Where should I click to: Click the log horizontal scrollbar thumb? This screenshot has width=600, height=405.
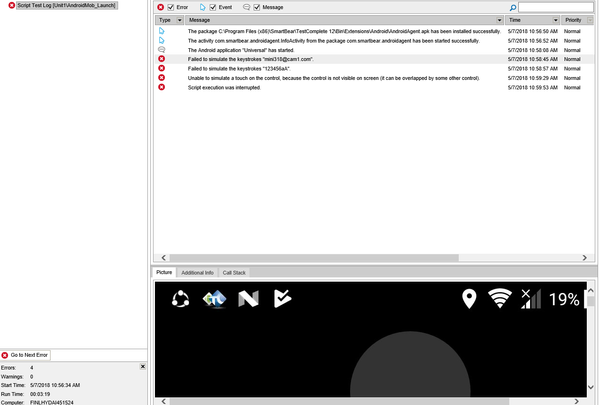tap(314, 258)
